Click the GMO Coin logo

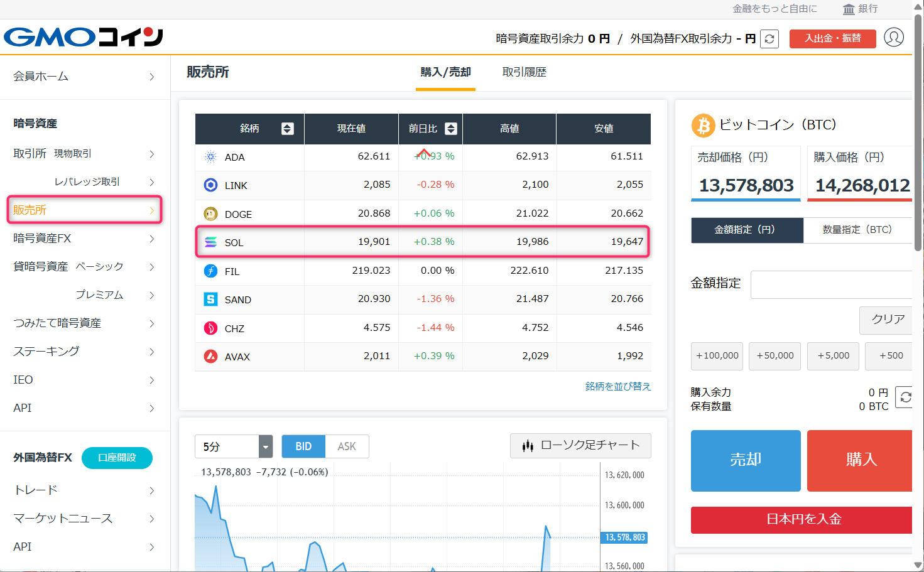pos(84,38)
